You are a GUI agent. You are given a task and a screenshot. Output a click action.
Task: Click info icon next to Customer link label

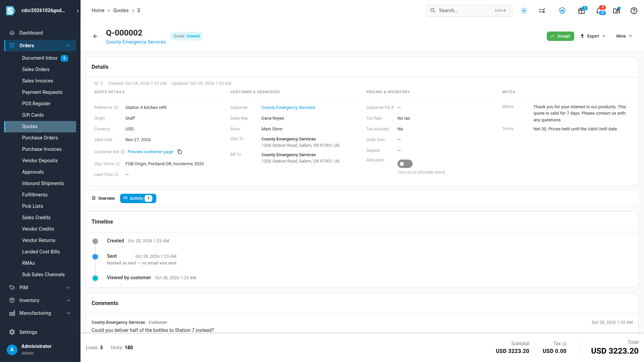pos(122,152)
